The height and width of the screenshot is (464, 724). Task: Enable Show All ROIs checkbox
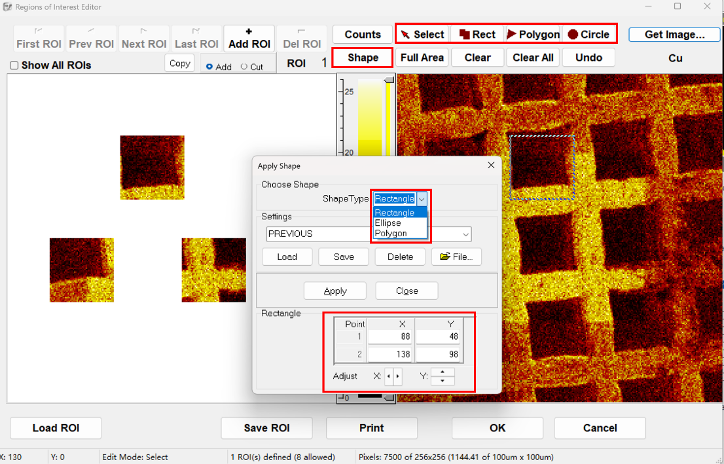click(x=14, y=66)
